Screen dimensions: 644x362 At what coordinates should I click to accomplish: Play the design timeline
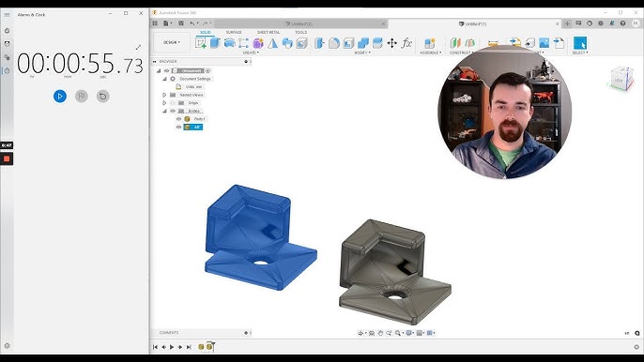pos(172,347)
